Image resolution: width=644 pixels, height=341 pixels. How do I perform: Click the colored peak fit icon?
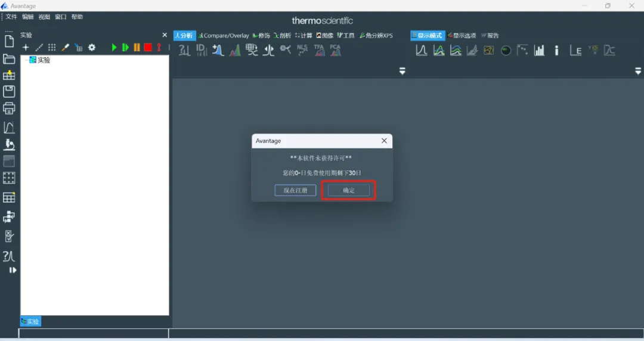[x=235, y=50]
